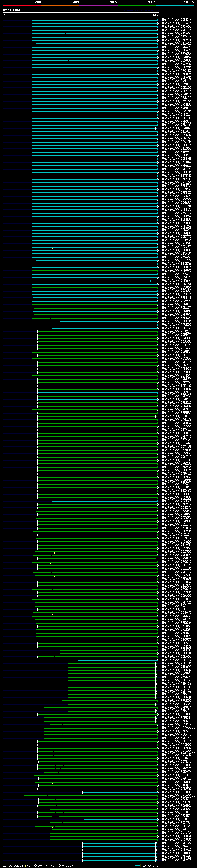
Task: Click the yellow large-gap triangle in the legend
Action: [25, 865]
